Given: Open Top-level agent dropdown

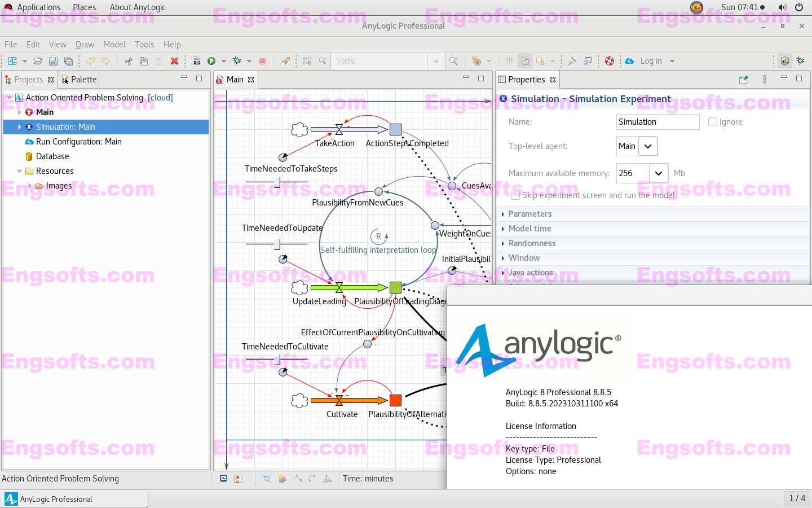Looking at the screenshot, I should [648, 146].
